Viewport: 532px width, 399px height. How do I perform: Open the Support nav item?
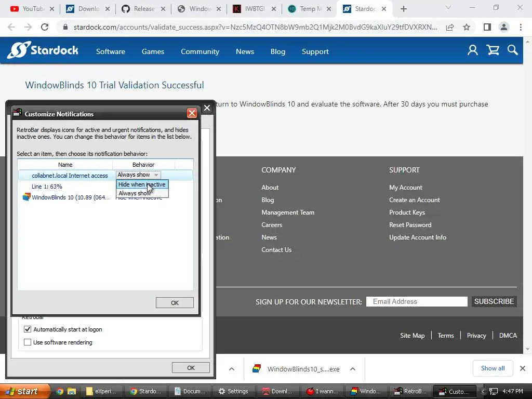(315, 51)
